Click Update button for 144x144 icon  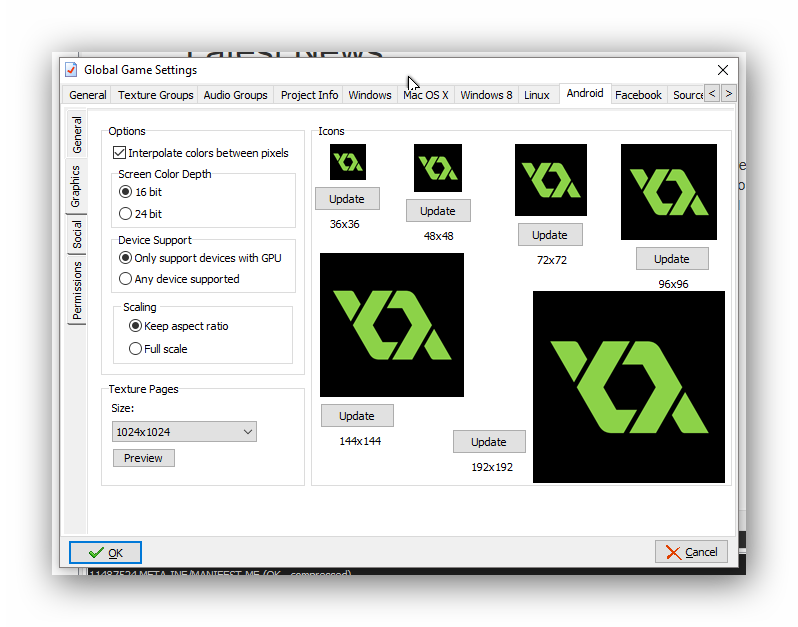click(357, 416)
